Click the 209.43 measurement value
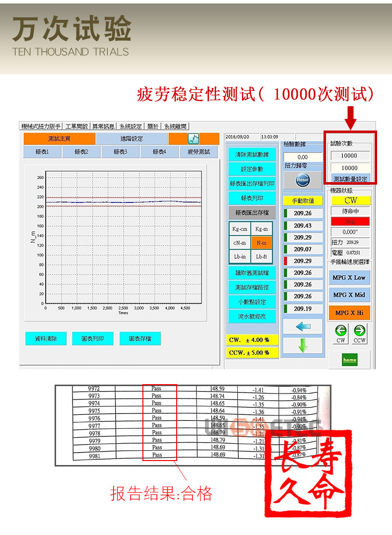392x535 pixels. click(x=303, y=225)
